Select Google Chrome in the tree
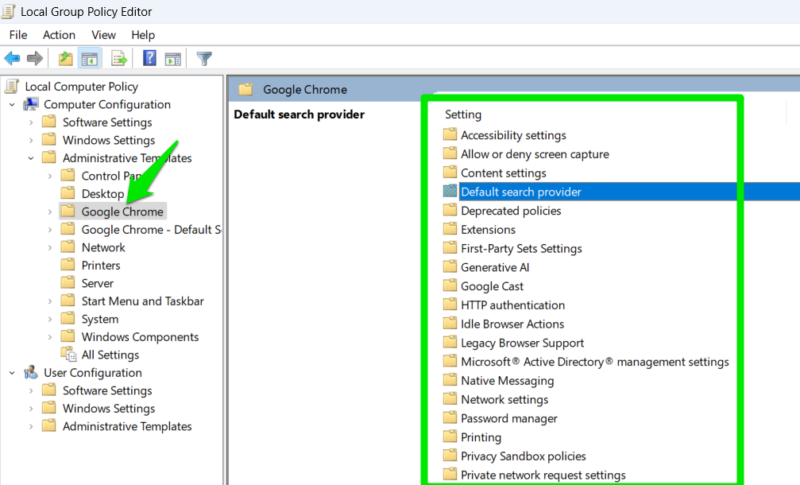The height and width of the screenshot is (485, 800). coord(122,212)
